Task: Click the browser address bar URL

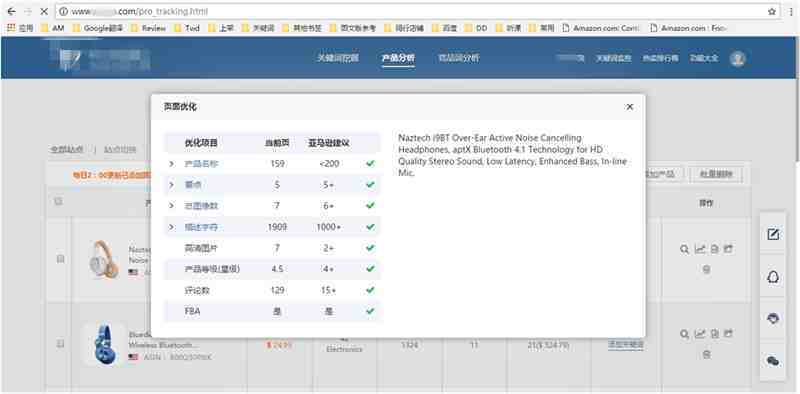Action: (x=139, y=11)
